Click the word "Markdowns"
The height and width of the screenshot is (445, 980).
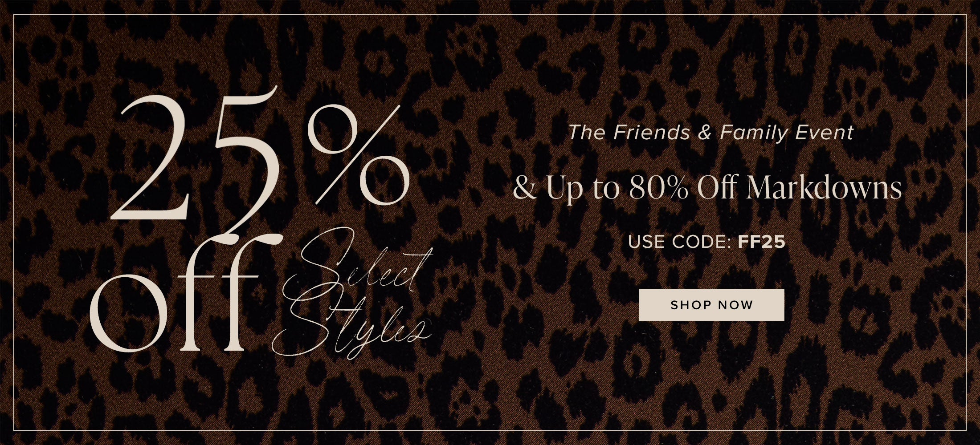tap(824, 188)
